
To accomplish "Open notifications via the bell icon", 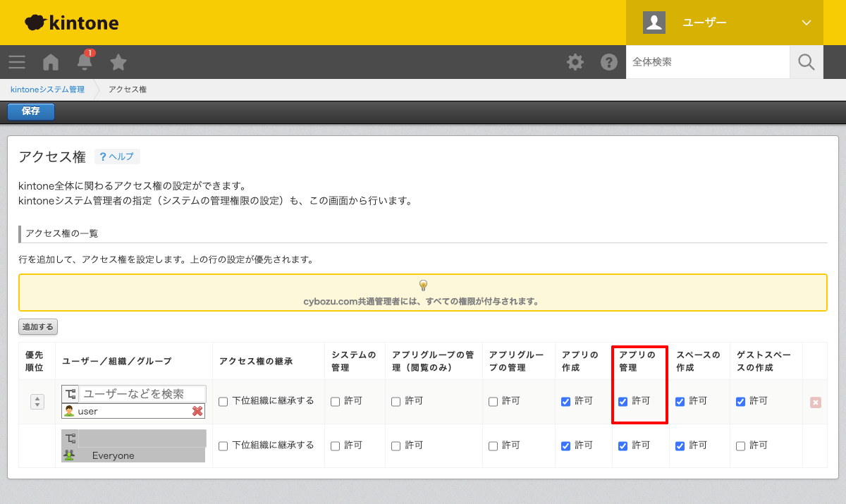I will click(x=84, y=63).
